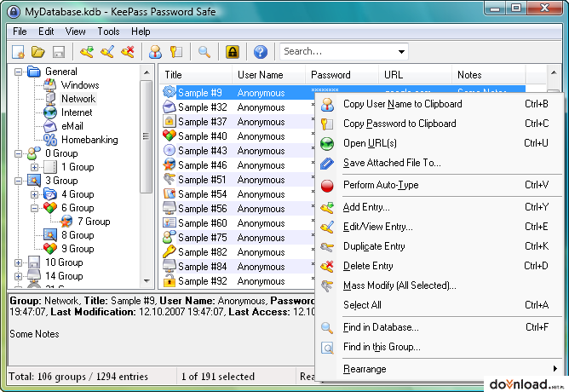Sort by the Password column header
Screen dimensions: 569x392
[342, 75]
